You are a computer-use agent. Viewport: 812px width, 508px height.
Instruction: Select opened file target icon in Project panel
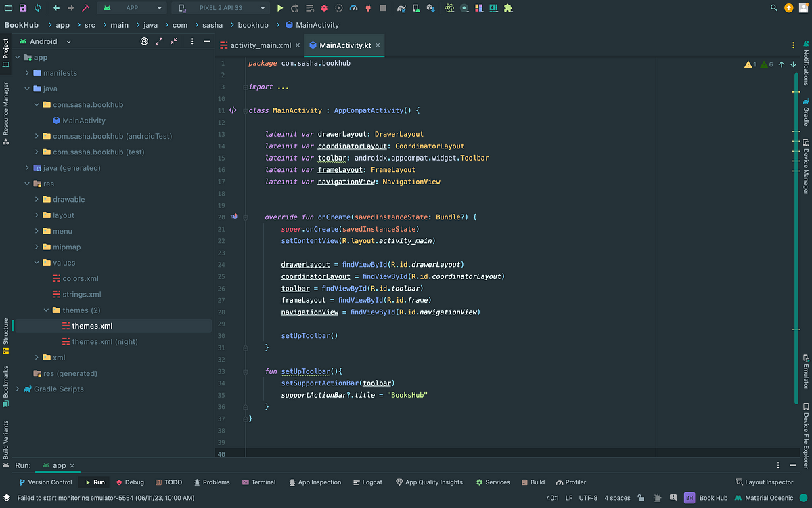[x=144, y=41]
